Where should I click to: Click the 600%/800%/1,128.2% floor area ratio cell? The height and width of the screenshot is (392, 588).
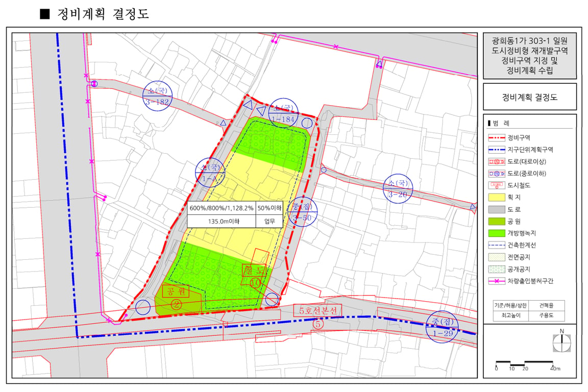click(x=221, y=208)
